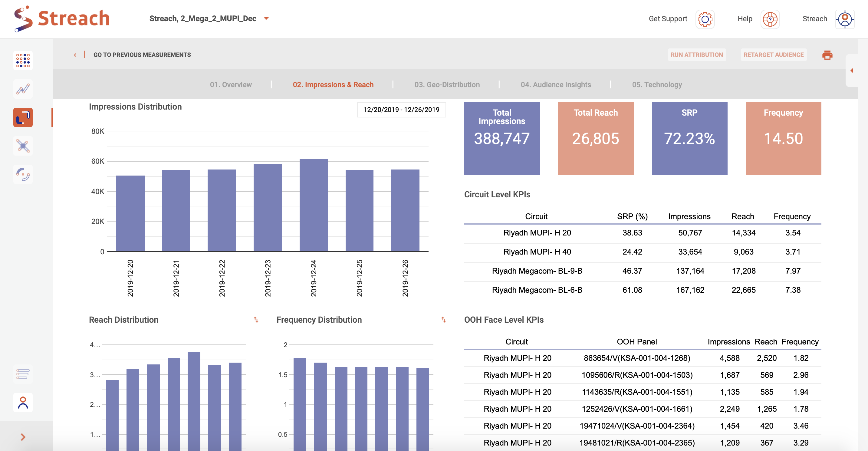This screenshot has width=868, height=451.
Task: Click the back arrow near previous measurements
Action: (75, 55)
